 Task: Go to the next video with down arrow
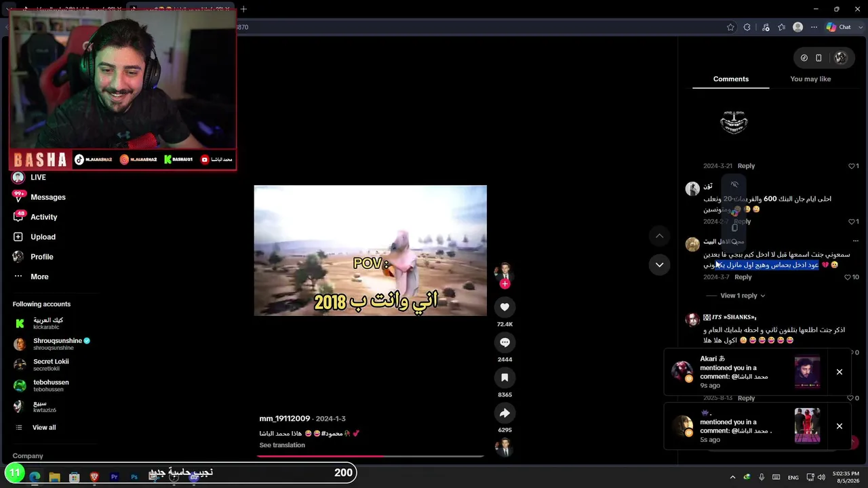[x=659, y=264]
